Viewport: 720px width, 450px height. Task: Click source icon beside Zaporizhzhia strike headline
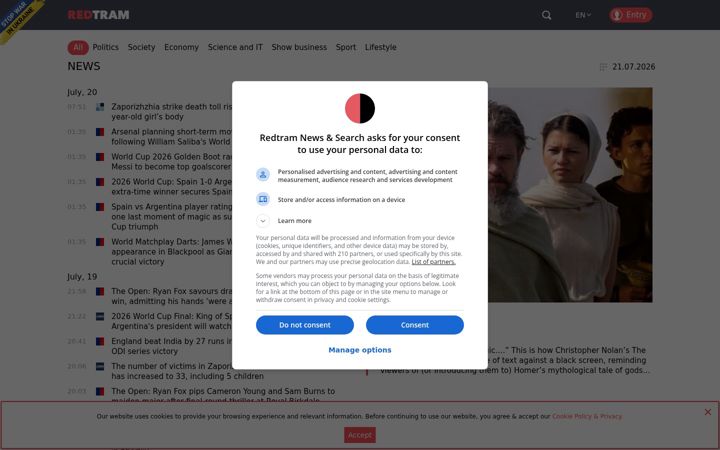[x=100, y=107]
